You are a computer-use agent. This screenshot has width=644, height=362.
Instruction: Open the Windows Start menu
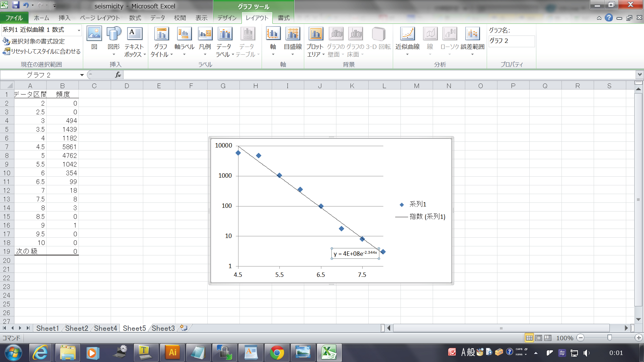13,353
